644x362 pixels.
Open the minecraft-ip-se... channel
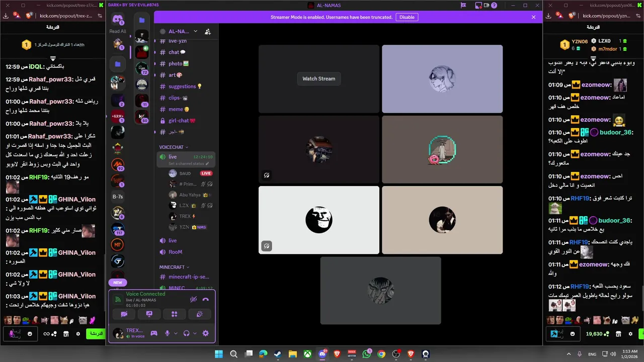(186, 277)
